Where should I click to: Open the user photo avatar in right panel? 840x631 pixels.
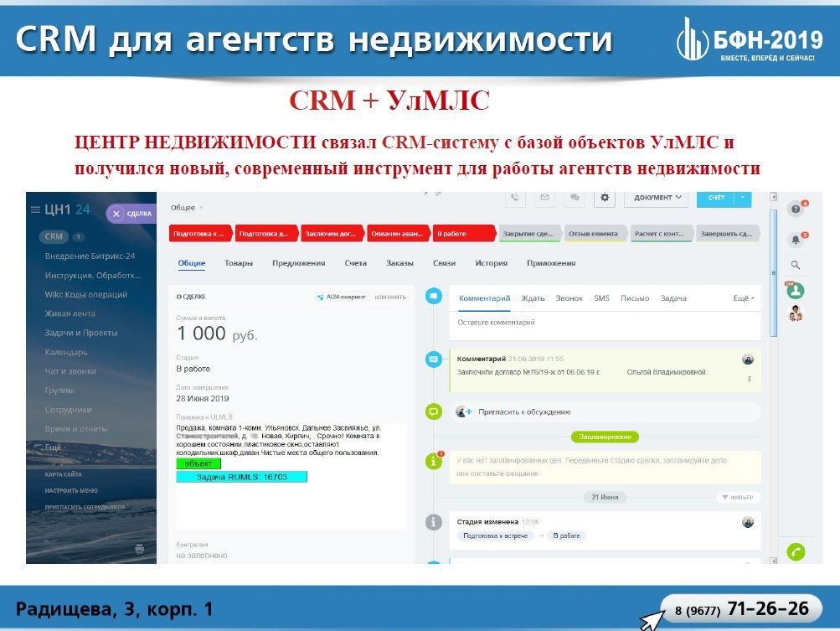coord(796,313)
